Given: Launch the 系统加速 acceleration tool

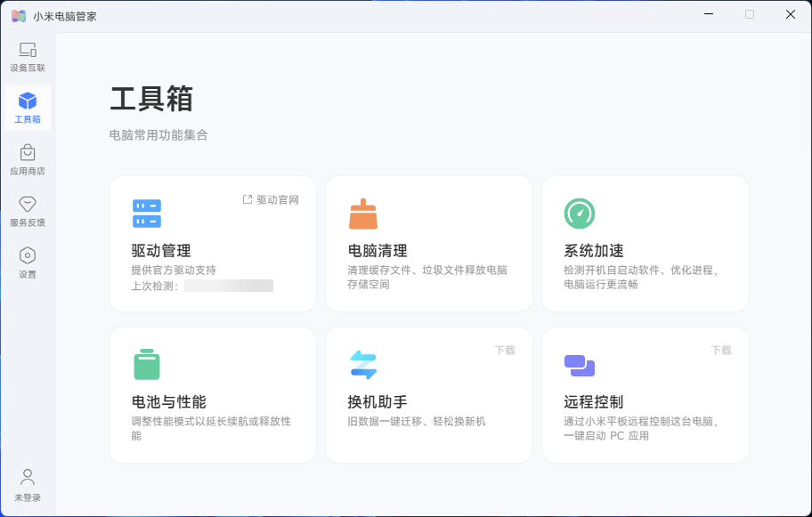Looking at the screenshot, I should [645, 244].
